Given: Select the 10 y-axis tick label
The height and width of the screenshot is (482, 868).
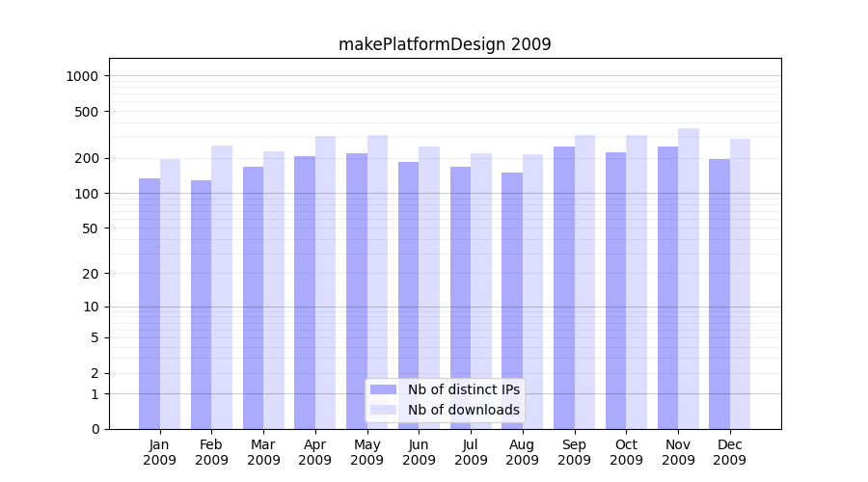Looking at the screenshot, I should [91, 308].
